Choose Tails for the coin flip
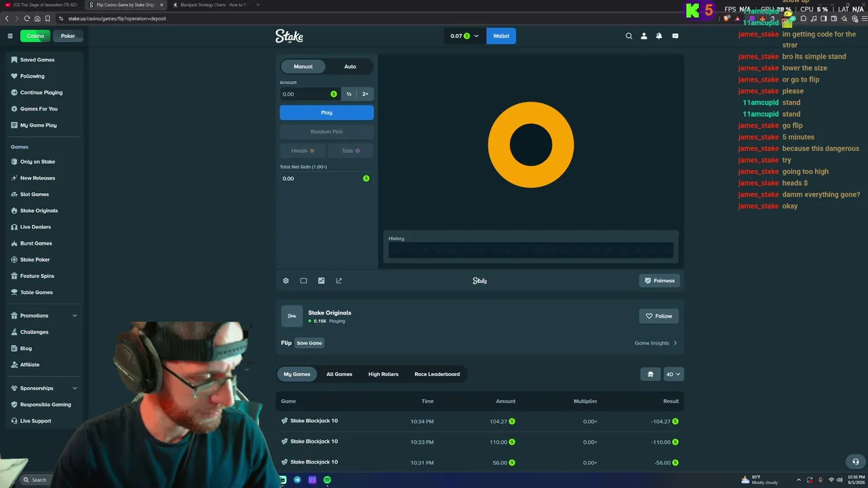This screenshot has width=868, height=488. coord(351,150)
